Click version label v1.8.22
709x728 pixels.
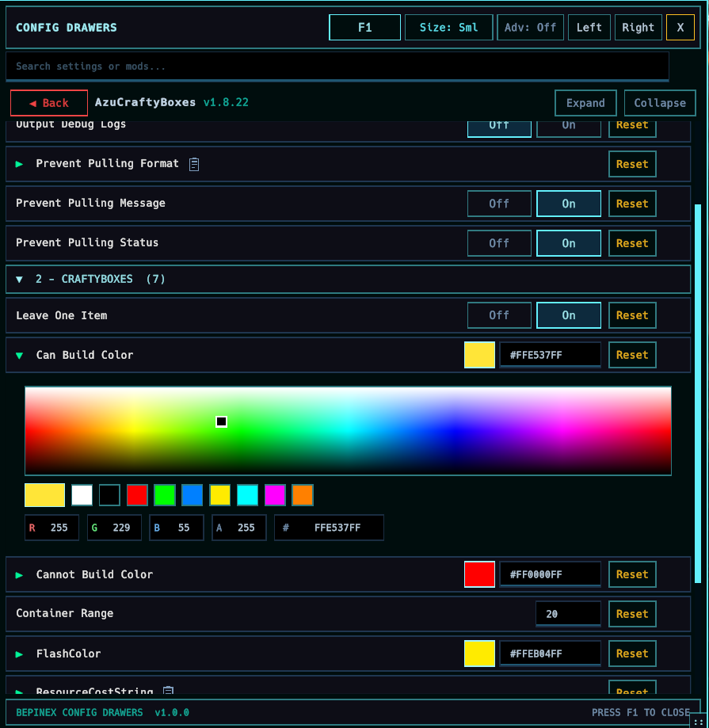click(226, 102)
